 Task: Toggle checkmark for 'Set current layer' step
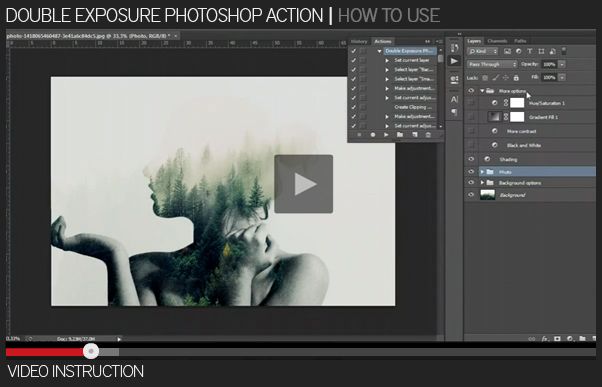pyautogui.click(x=354, y=60)
